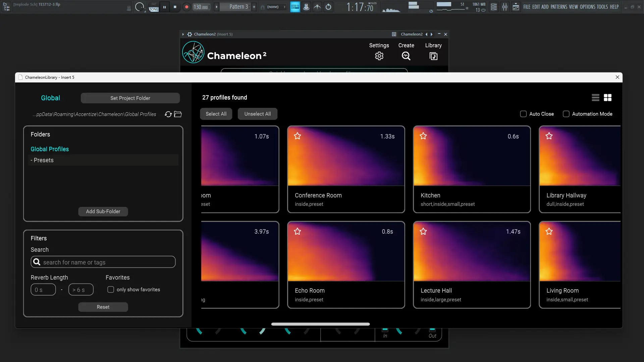Viewport: 644px width, 362px height.
Task: Switch to grid view layout
Action: point(607,98)
